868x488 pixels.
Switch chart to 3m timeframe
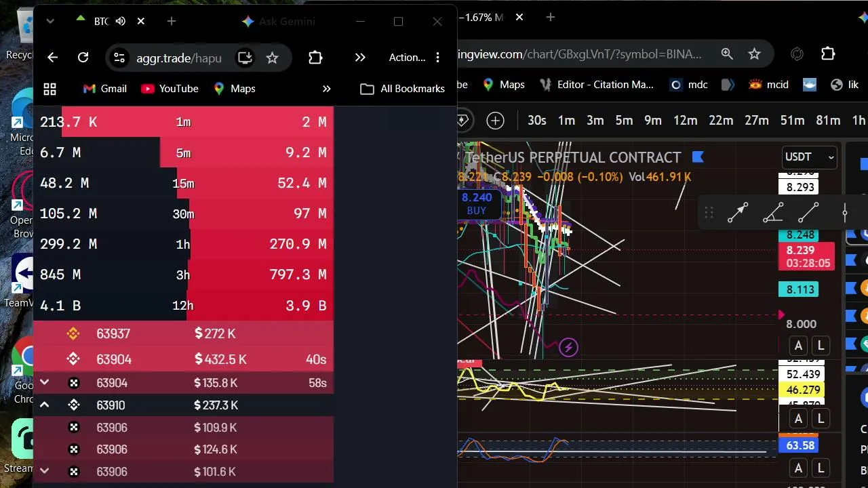tap(595, 121)
